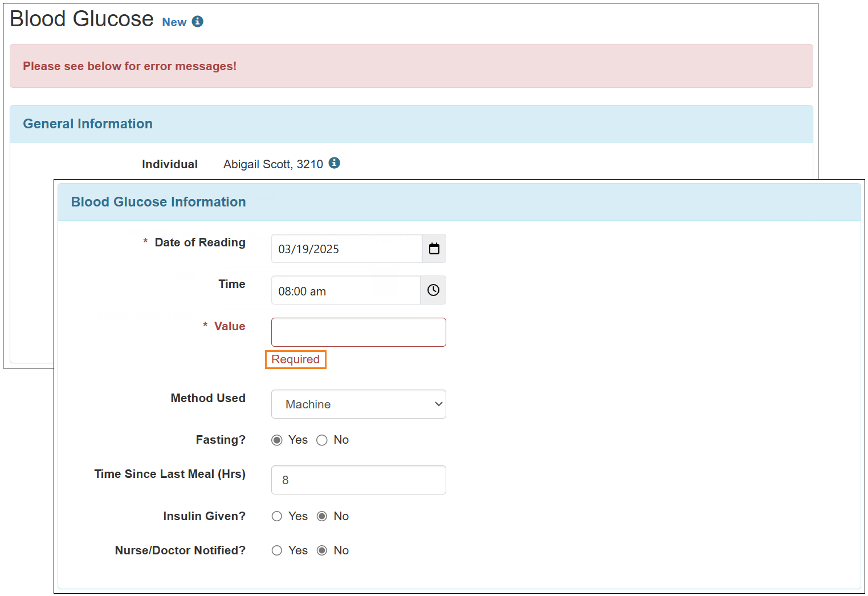Image resolution: width=868 pixels, height=596 pixels.
Task: Click the error message banner text
Action: [129, 66]
